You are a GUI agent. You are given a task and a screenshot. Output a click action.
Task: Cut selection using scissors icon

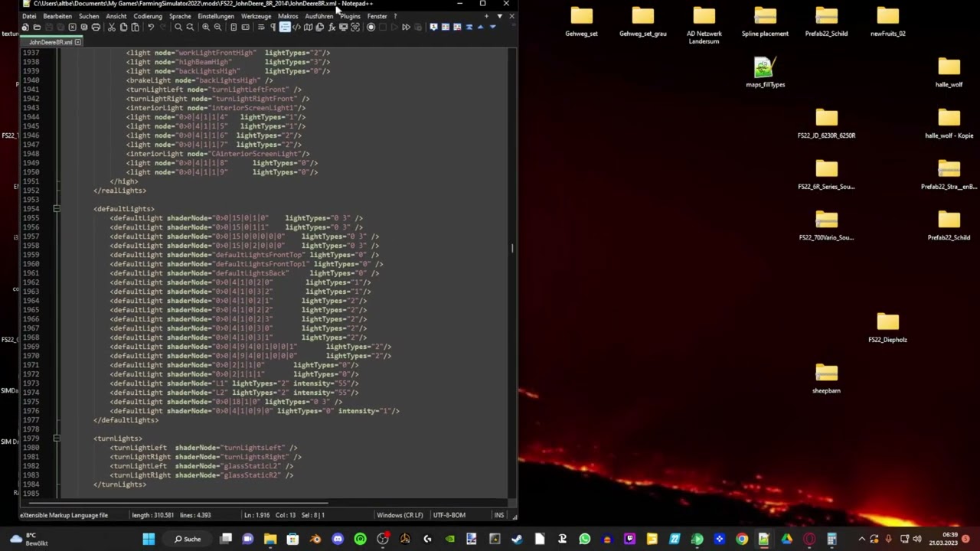111,28
